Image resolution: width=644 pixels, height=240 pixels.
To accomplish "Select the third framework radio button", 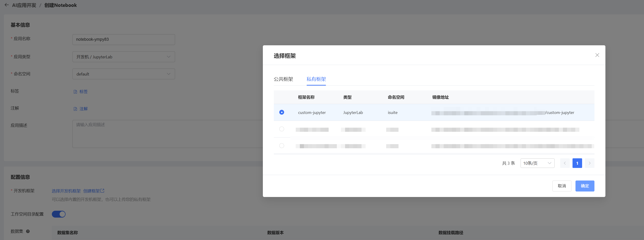I will point(282,146).
